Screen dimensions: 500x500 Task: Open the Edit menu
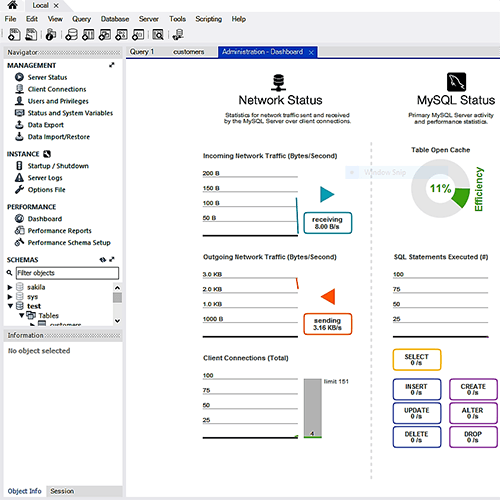click(x=32, y=19)
